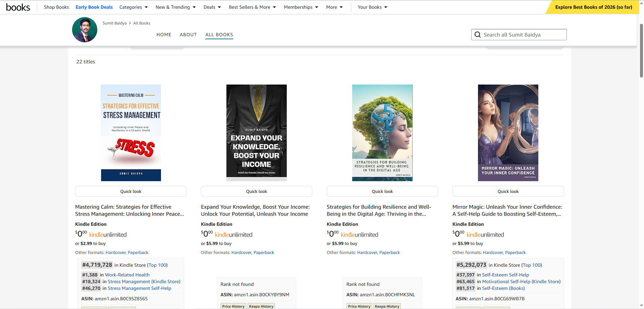Open Stress Management Self-Help category link
Image resolution: width=644 pixels, height=309 pixels.
[x=140, y=288]
